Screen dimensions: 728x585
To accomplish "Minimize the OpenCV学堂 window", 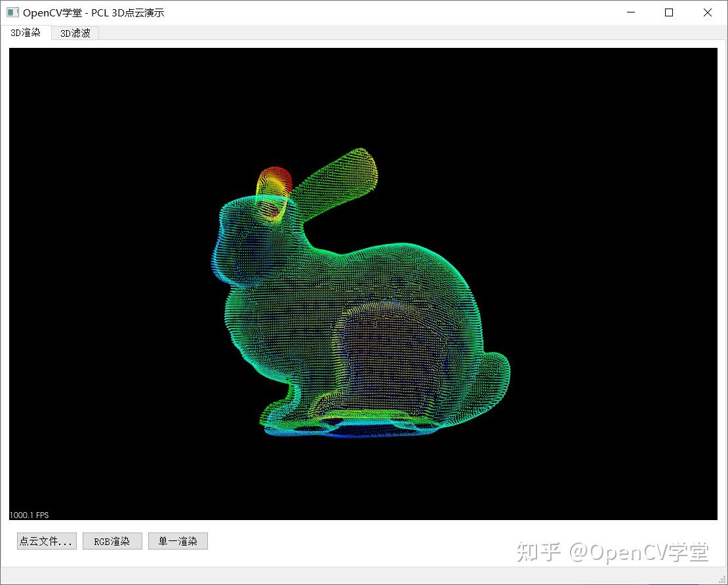I will tap(631, 12).
